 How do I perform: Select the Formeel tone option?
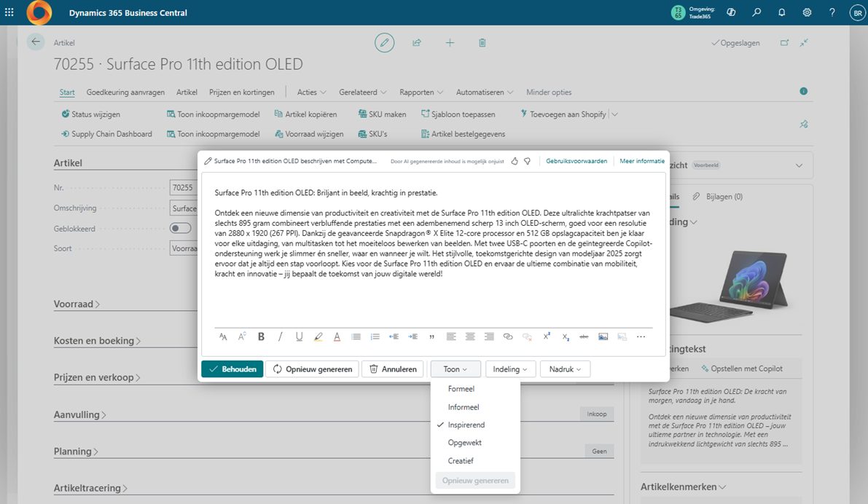[461, 389]
